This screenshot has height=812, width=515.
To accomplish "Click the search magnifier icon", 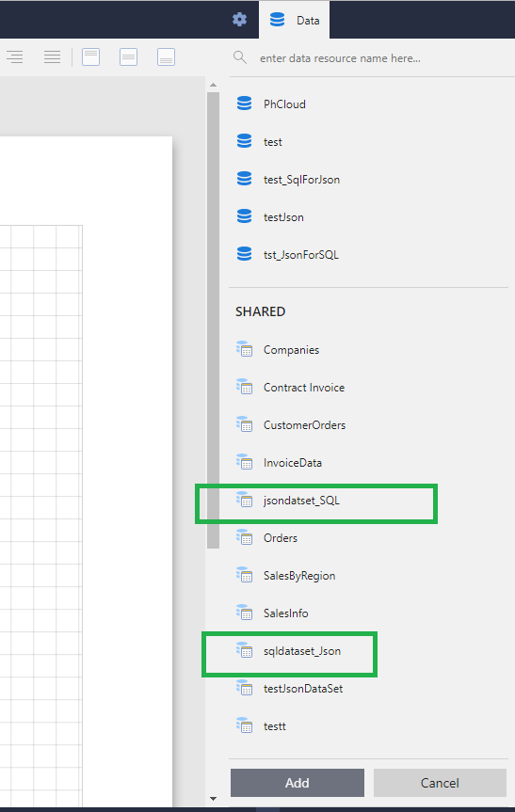I will (240, 57).
